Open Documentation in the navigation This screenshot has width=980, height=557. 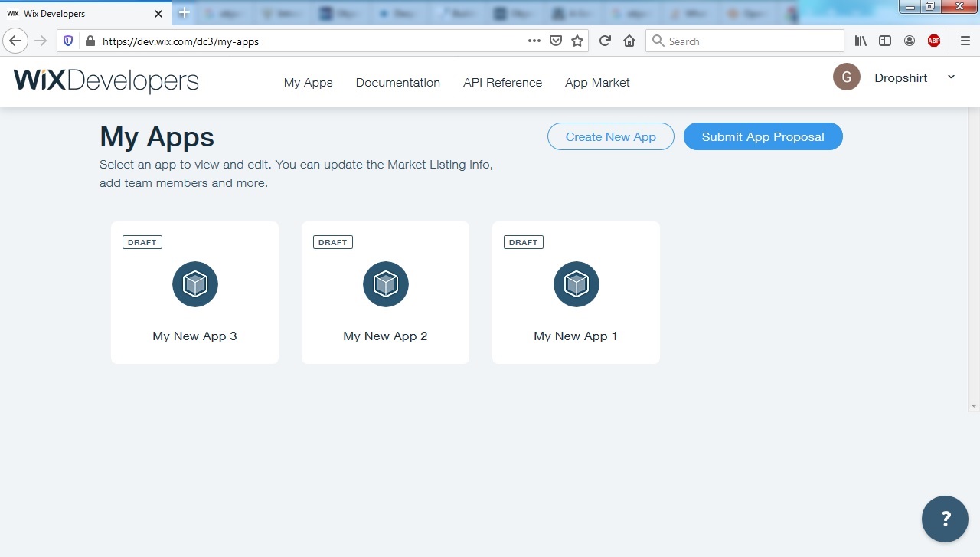(398, 83)
